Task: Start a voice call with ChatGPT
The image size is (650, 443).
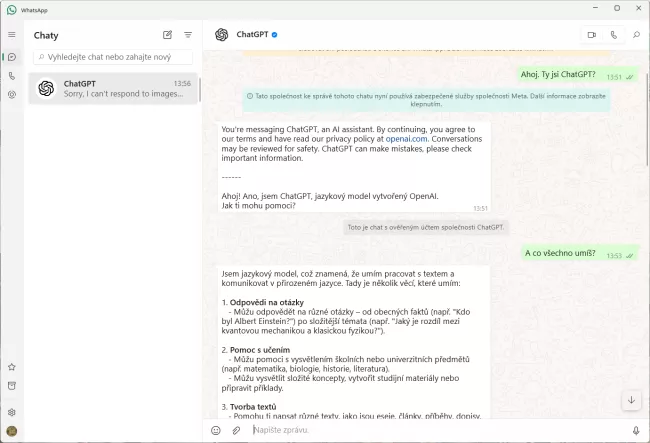Action: (613, 35)
